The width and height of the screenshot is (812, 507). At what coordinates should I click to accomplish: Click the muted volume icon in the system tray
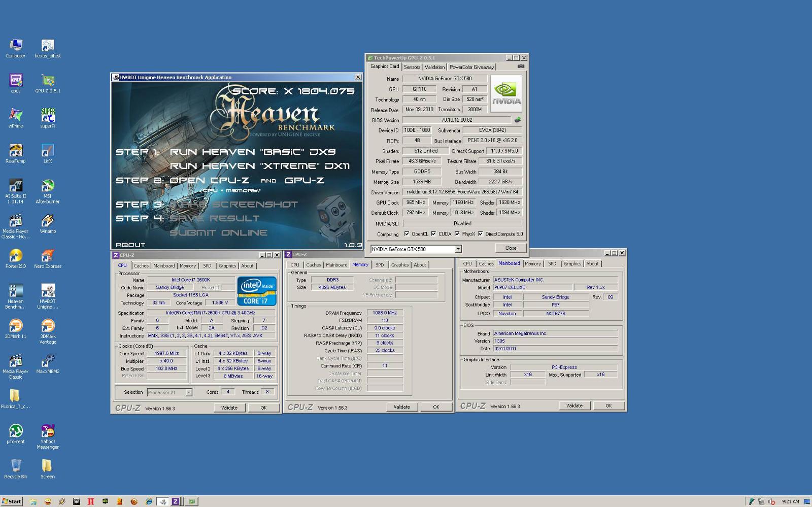pos(772,501)
